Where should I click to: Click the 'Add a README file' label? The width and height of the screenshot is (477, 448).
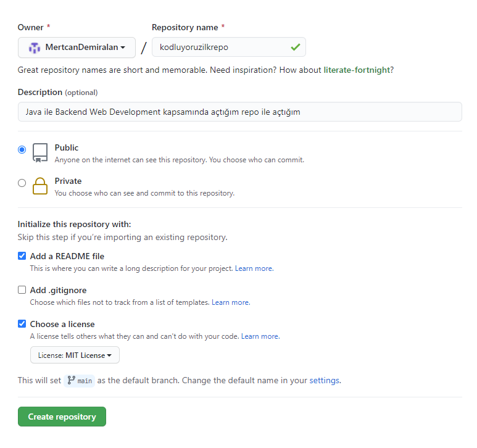[x=67, y=256]
